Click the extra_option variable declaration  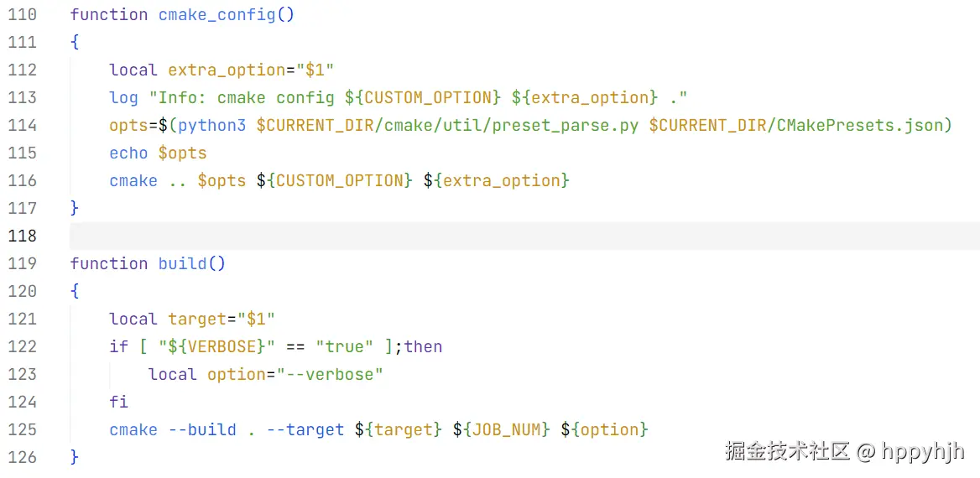(x=227, y=70)
